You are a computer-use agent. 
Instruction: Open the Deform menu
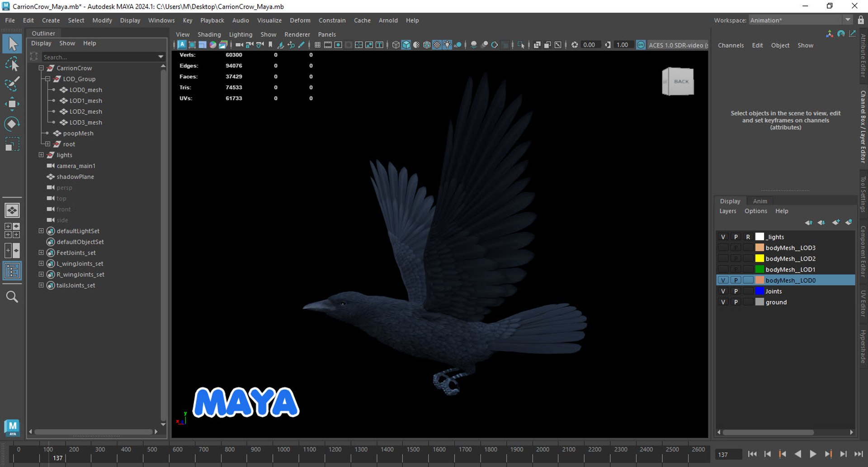[300, 20]
